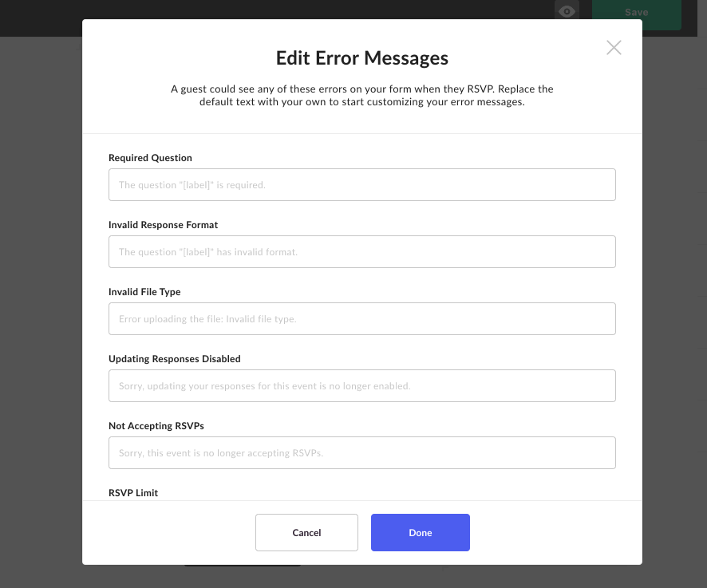Click the 'Required Question' label
The width and height of the screenshot is (707, 588).
[150, 158]
